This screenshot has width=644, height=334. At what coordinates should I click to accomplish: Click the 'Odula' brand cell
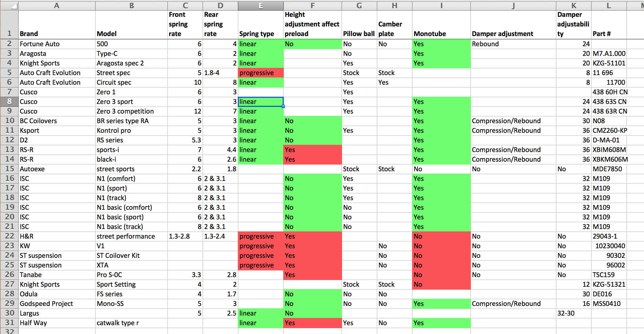tap(57, 294)
